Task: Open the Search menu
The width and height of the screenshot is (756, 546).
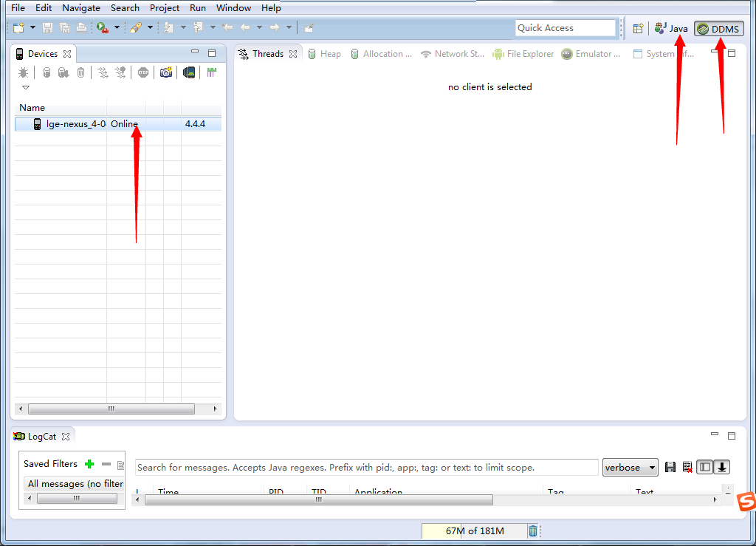Action: click(x=125, y=7)
